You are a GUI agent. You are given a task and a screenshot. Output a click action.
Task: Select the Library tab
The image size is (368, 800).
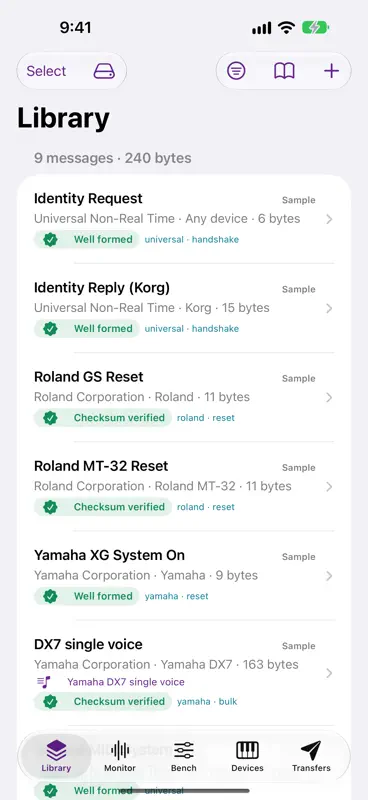56,756
